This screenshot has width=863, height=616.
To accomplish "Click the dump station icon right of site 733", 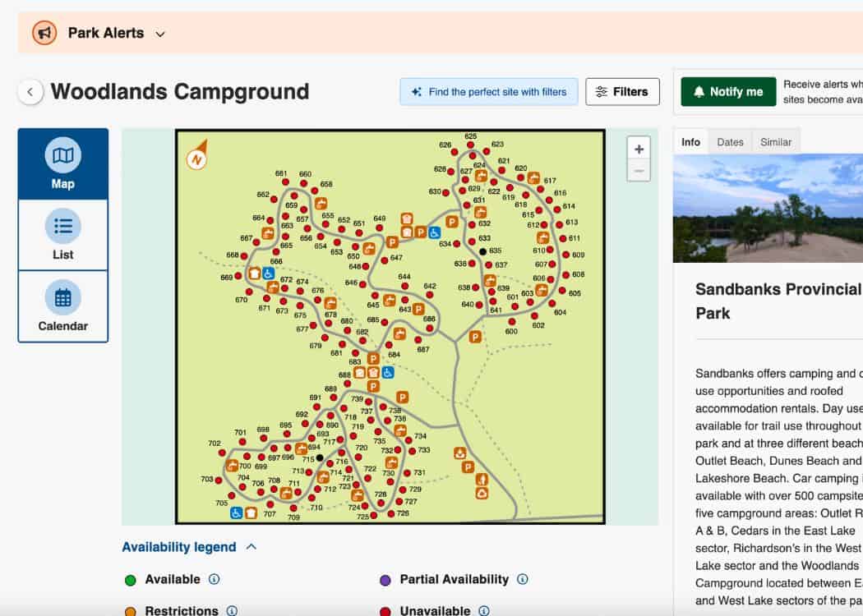I will 460,453.
